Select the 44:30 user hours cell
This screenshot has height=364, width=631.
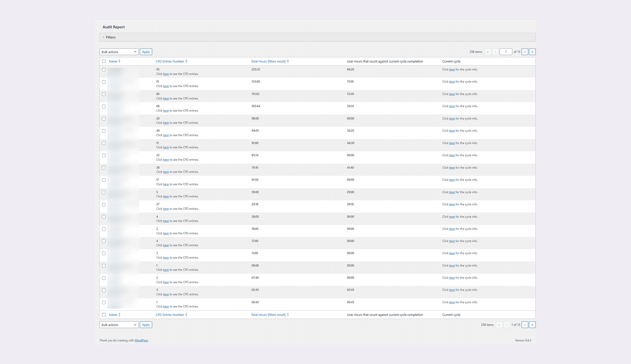[x=350, y=143]
